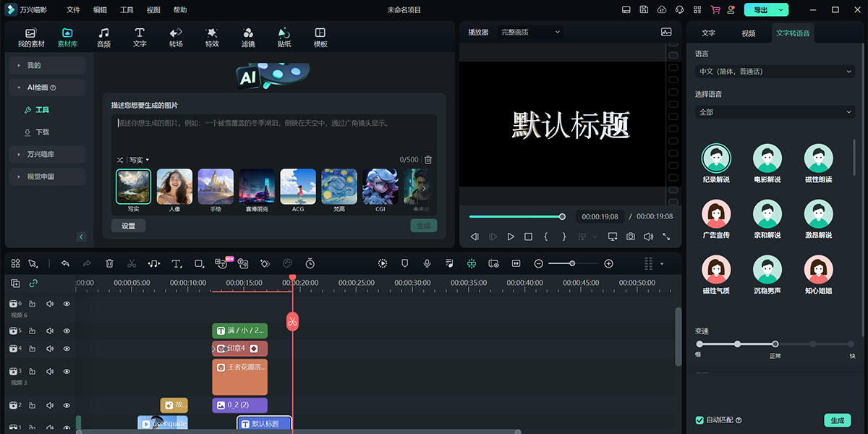868x434 pixels.
Task: Open the 滤镜 filters panel
Action: (x=248, y=37)
